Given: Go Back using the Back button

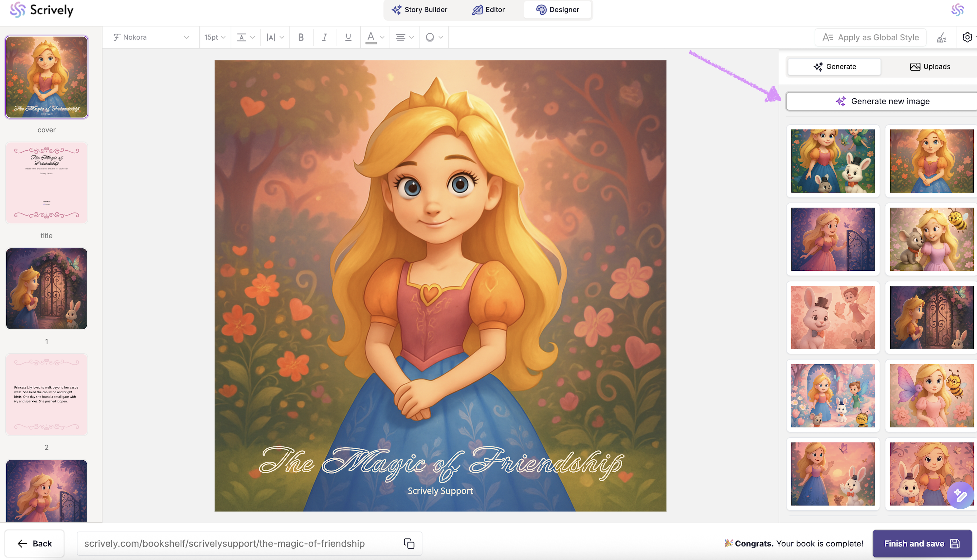Looking at the screenshot, I should coord(35,543).
